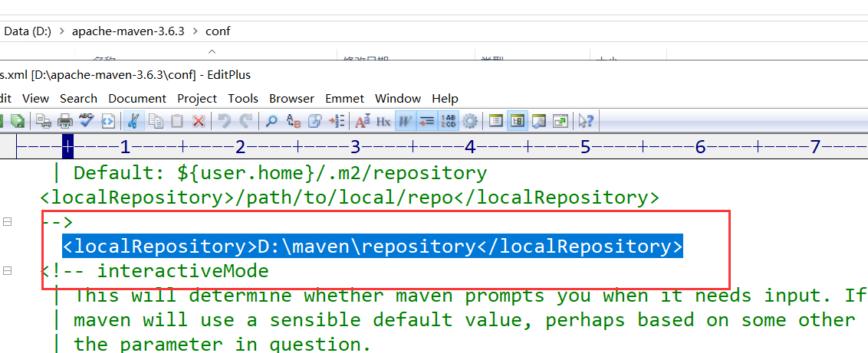Open the Preferences gear icon
This screenshot has height=353, width=868.
[x=470, y=121]
